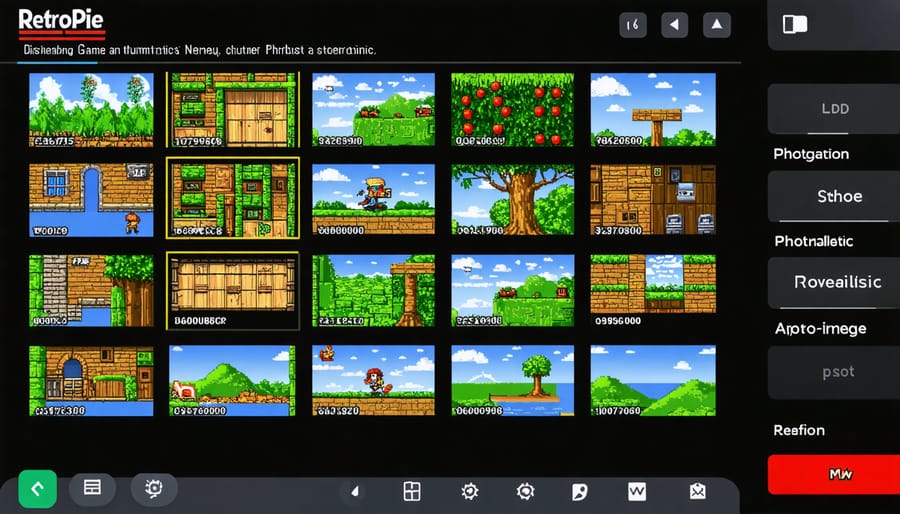Select the vine-covered brick building thumbnail
900x514 pixels.
[232, 198]
